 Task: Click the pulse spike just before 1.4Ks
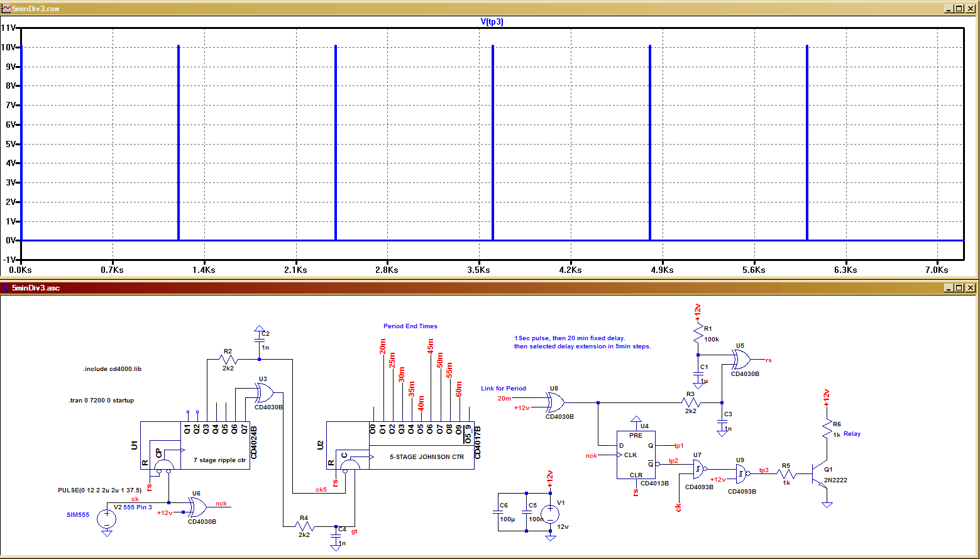tap(179, 143)
